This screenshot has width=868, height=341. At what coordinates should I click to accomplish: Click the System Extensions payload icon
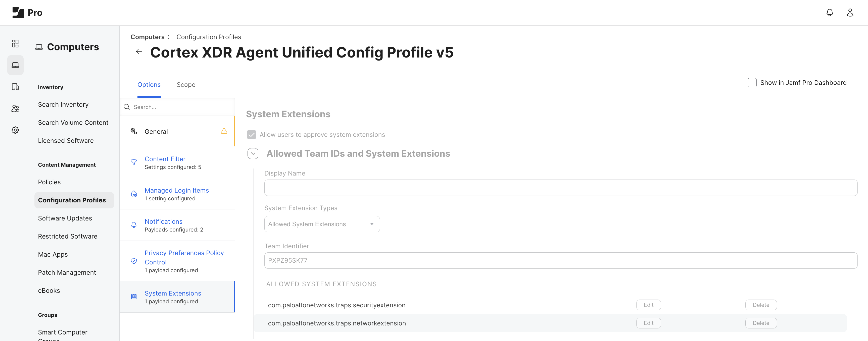pos(134,297)
